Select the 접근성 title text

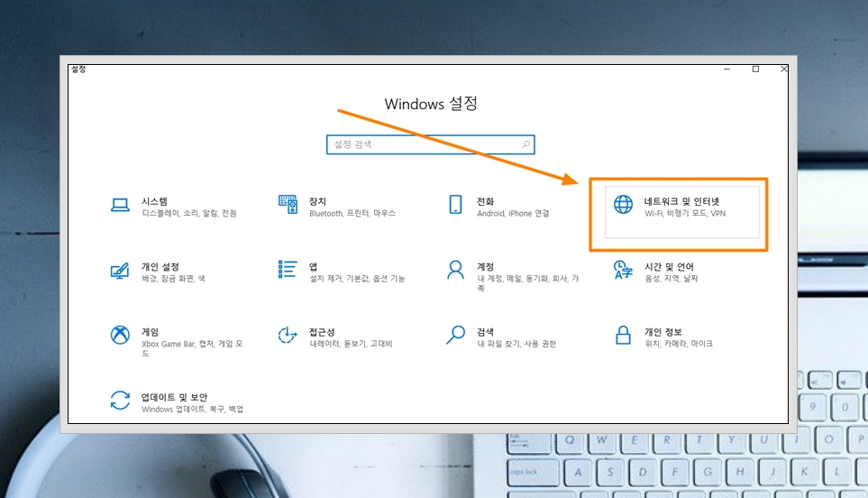pos(322,332)
